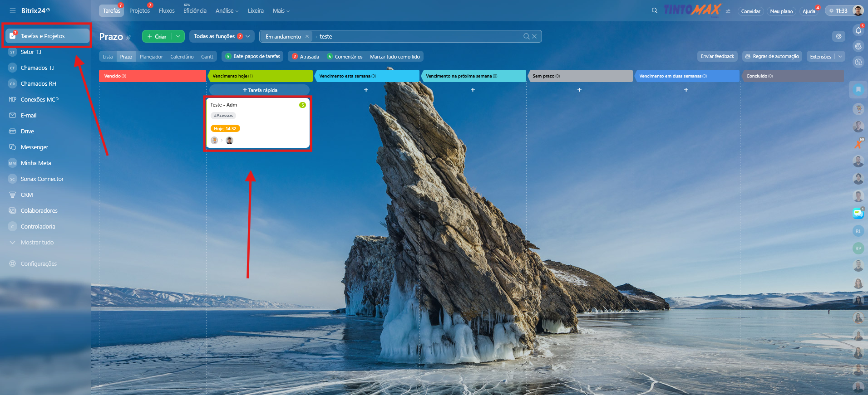This screenshot has height=395, width=868.
Task: Expand the Criar button dropdown arrow
Action: click(178, 36)
